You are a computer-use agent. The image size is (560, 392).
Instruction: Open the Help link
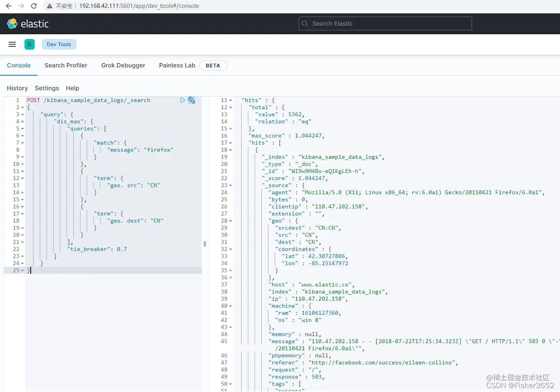(x=73, y=88)
